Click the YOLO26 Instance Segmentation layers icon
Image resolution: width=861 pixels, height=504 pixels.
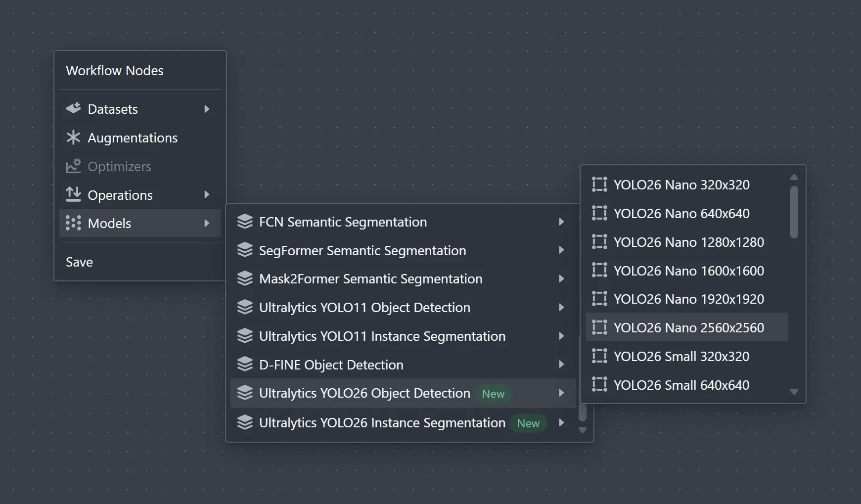coord(245,422)
